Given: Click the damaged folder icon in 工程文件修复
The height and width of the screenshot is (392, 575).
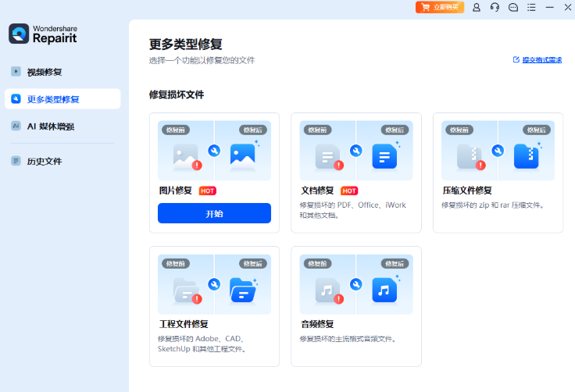Looking at the screenshot, I should click(x=186, y=290).
